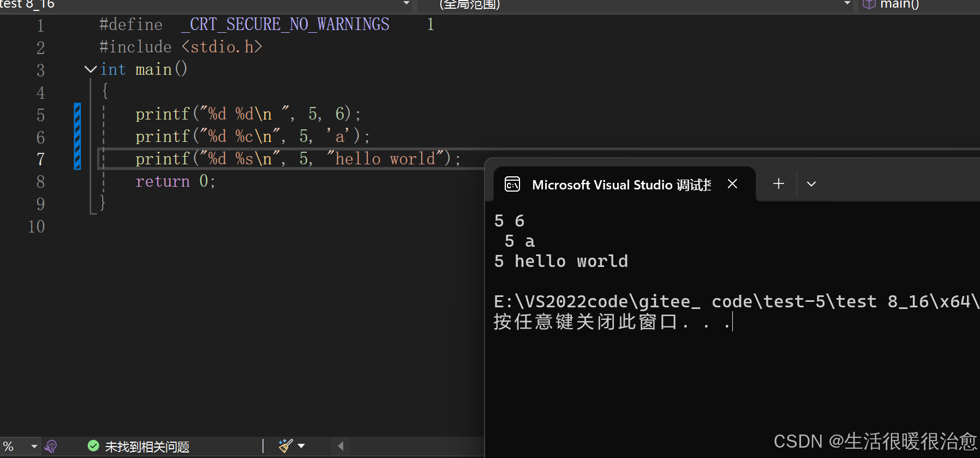Click the '5 a' console output line
The image size is (980, 458).
pos(519,241)
